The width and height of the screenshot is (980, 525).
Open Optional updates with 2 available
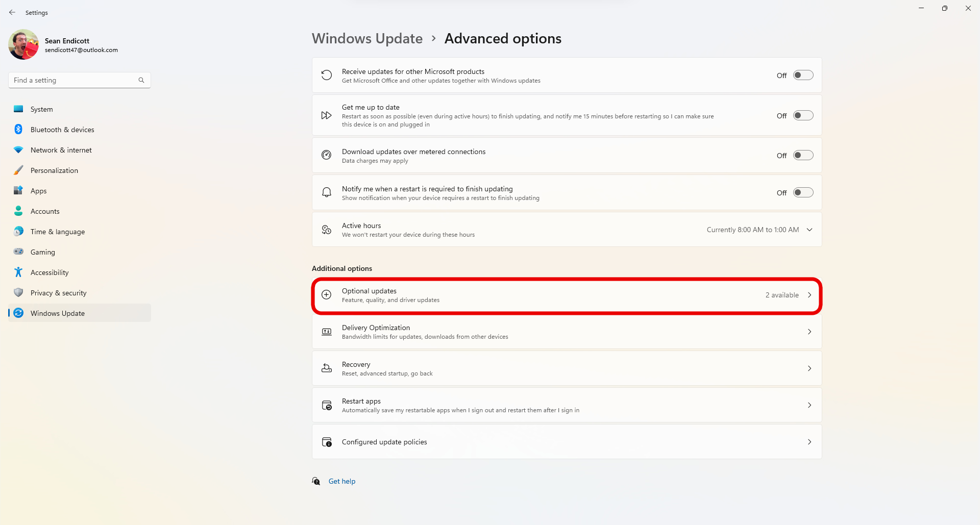pos(567,295)
